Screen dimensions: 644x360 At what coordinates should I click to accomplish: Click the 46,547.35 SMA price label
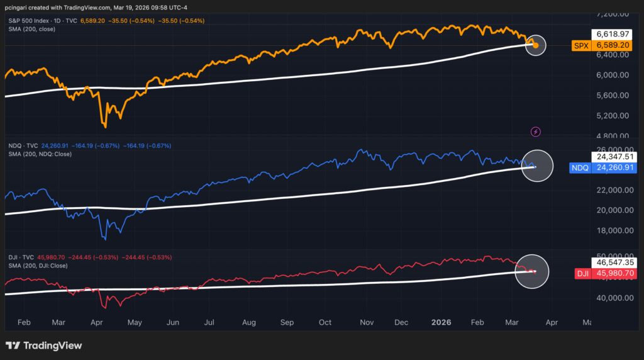611,262
